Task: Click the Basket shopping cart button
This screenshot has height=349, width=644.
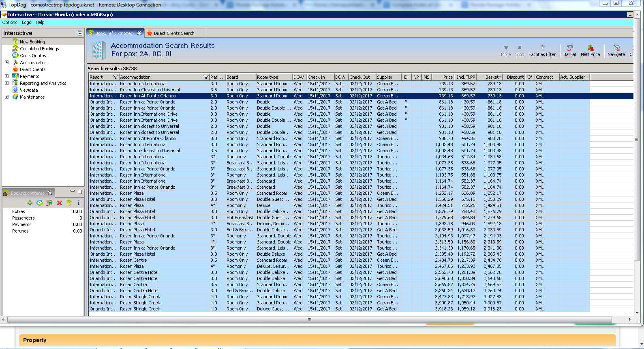Action: [569, 50]
